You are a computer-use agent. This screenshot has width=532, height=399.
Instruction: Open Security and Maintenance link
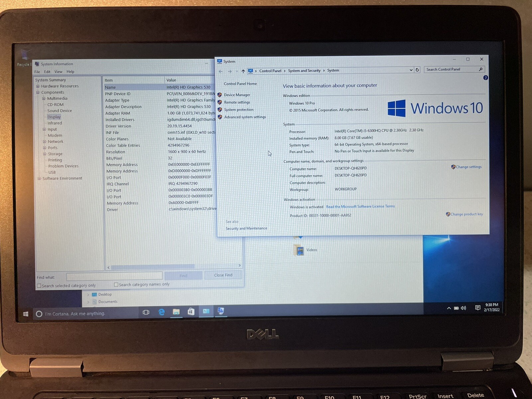click(x=246, y=228)
